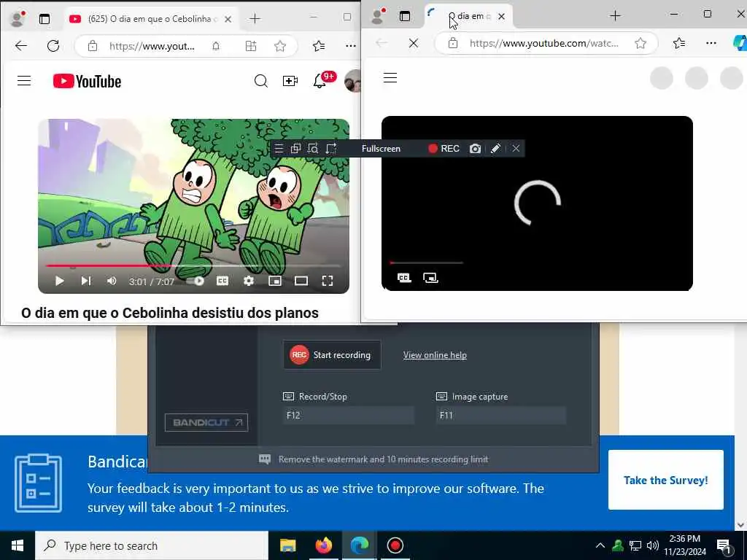Screen dimensions: 747x560
Task: Open YouTube guide menu in left window
Action: tap(24, 81)
